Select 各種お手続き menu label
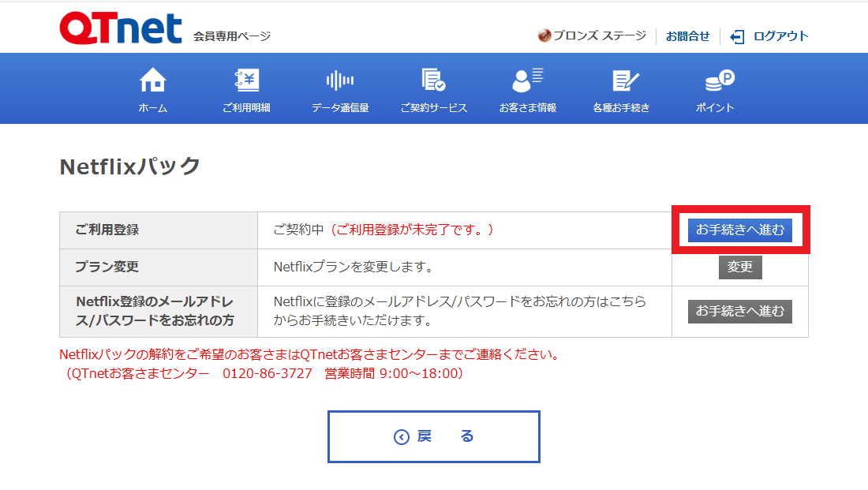 [621, 107]
